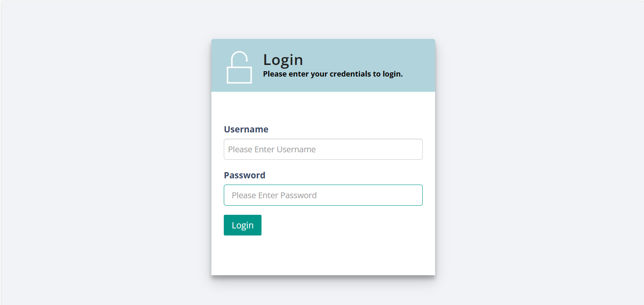Screen dimensions: 644x305
Task: Click the Username field label
Action: click(x=246, y=130)
